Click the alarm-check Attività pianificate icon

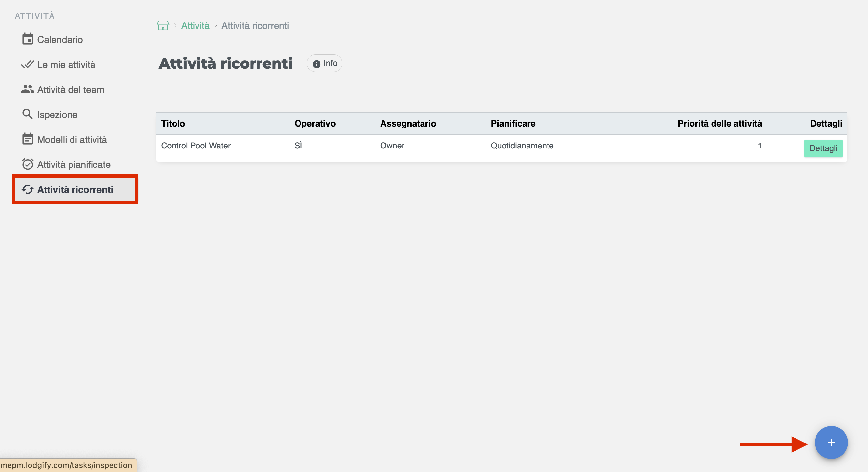coord(28,164)
